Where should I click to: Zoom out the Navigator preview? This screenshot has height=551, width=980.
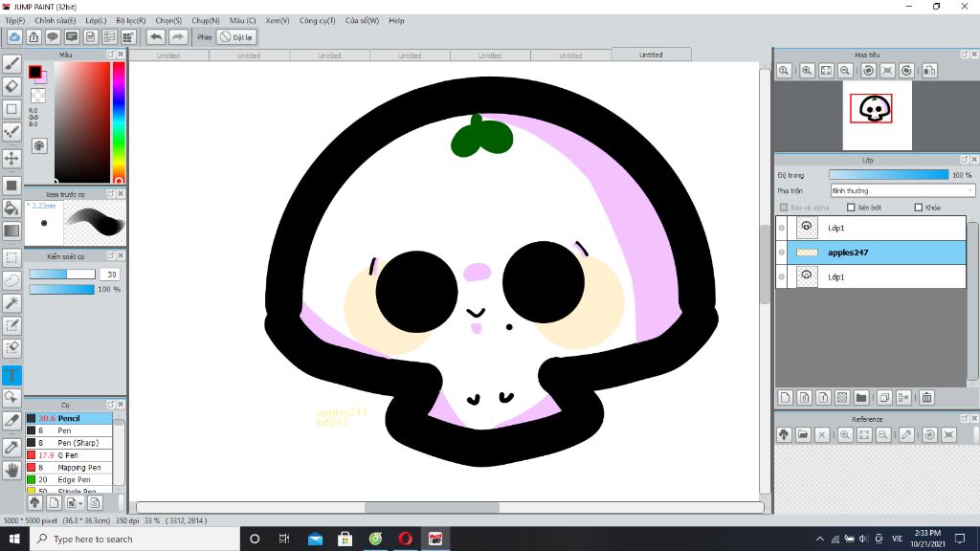(x=845, y=71)
